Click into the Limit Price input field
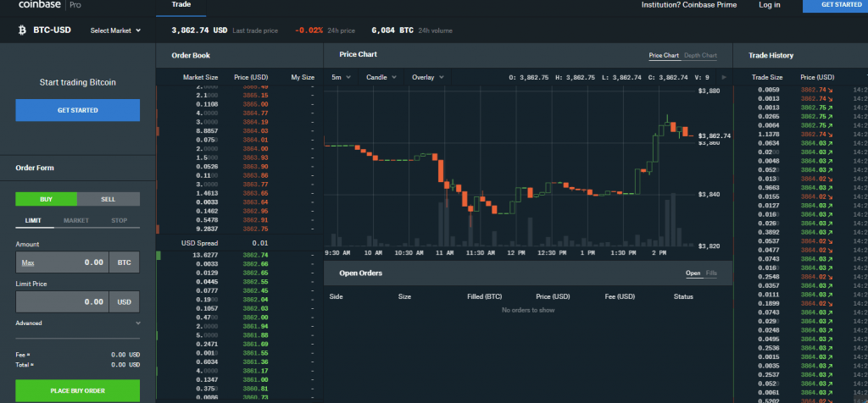Viewport: 868px width, 403px height. (62, 302)
